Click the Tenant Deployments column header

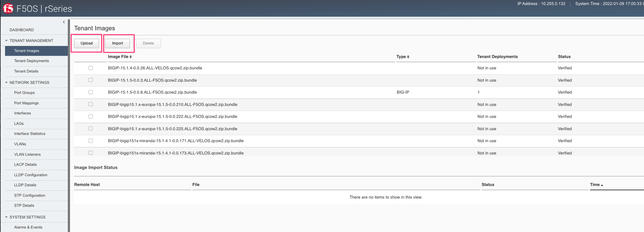pyautogui.click(x=497, y=57)
